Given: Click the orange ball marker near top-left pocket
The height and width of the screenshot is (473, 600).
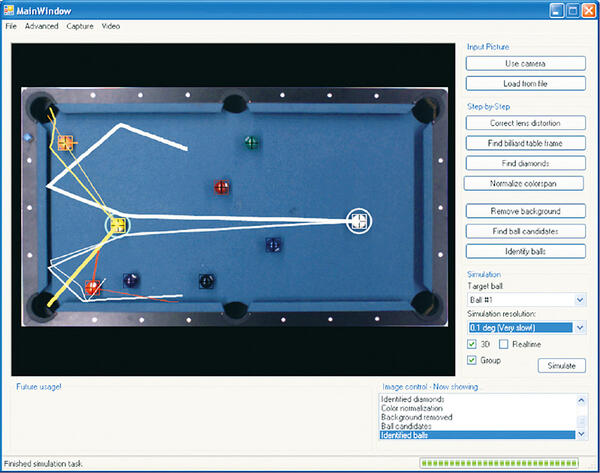Looking at the screenshot, I should coord(66,141).
